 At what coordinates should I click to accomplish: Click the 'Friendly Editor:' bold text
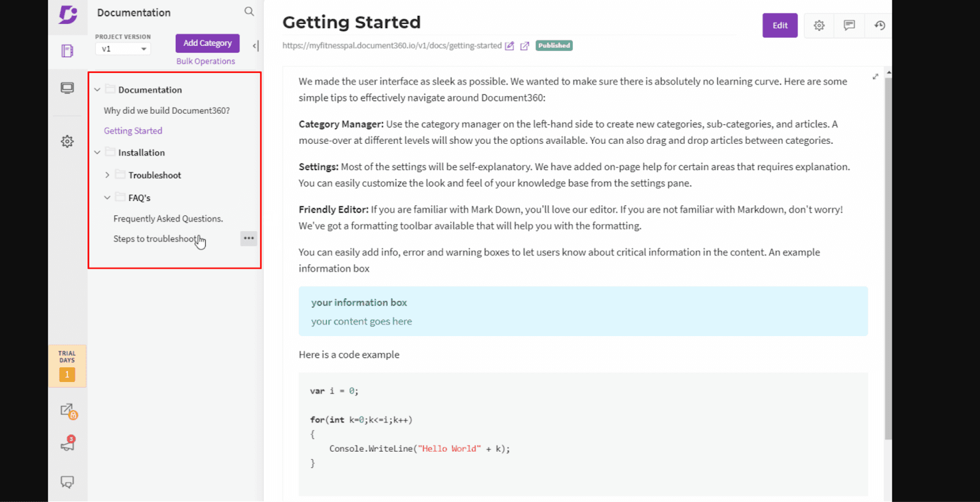334,209
